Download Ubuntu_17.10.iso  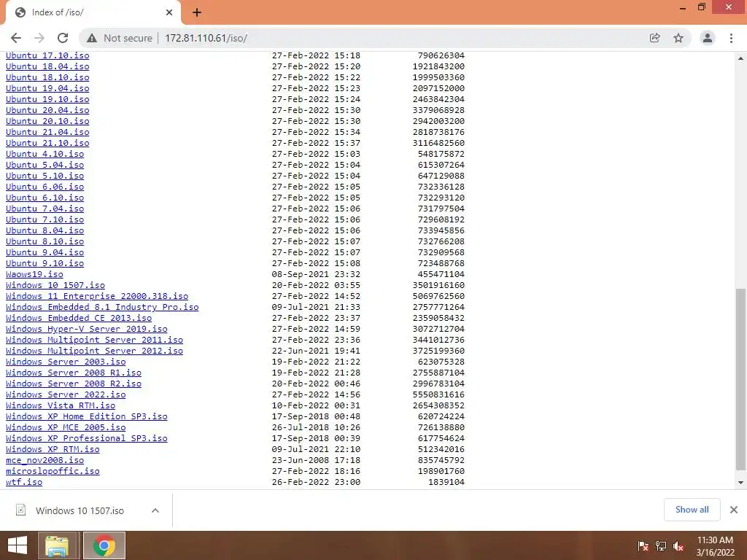tap(47, 55)
